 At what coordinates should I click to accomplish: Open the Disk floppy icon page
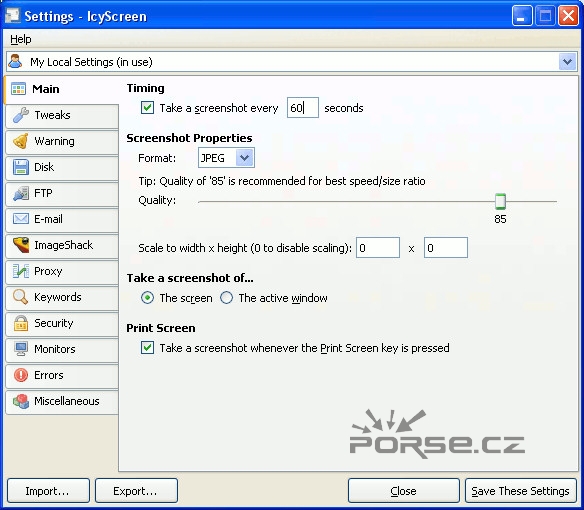pos(21,167)
